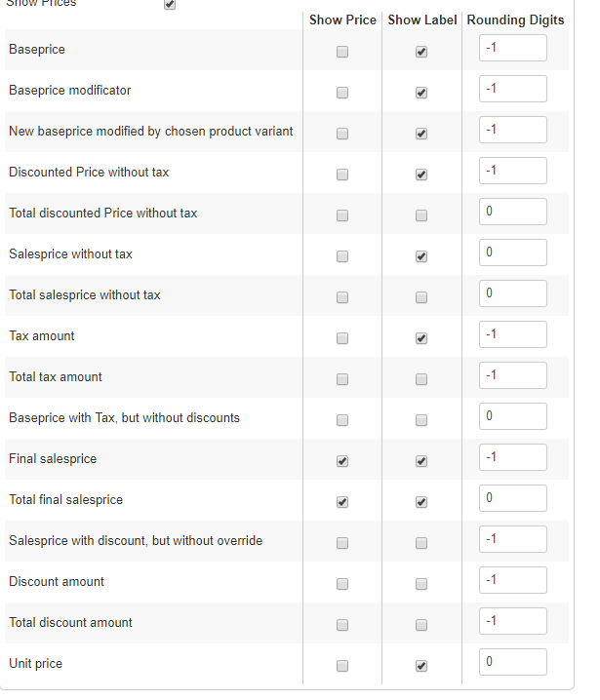The width and height of the screenshot is (600, 700).
Task: Uncheck Show Label for Tax amount
Action: (x=421, y=339)
